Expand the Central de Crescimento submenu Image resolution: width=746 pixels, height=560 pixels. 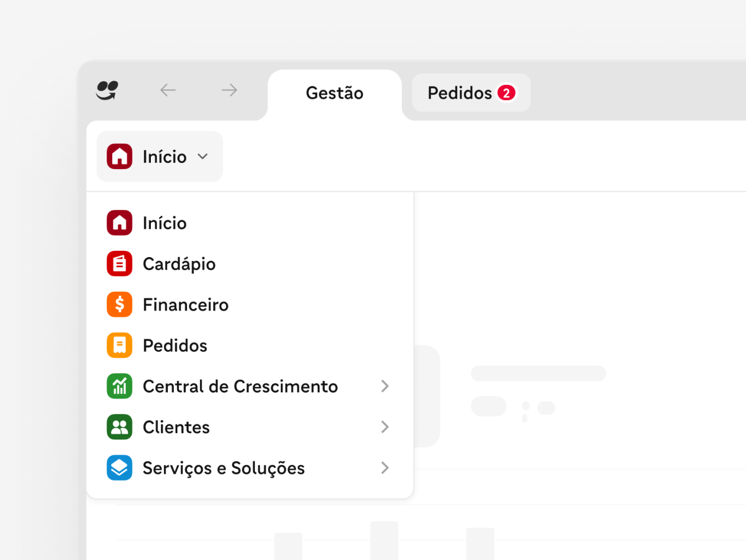tap(385, 386)
